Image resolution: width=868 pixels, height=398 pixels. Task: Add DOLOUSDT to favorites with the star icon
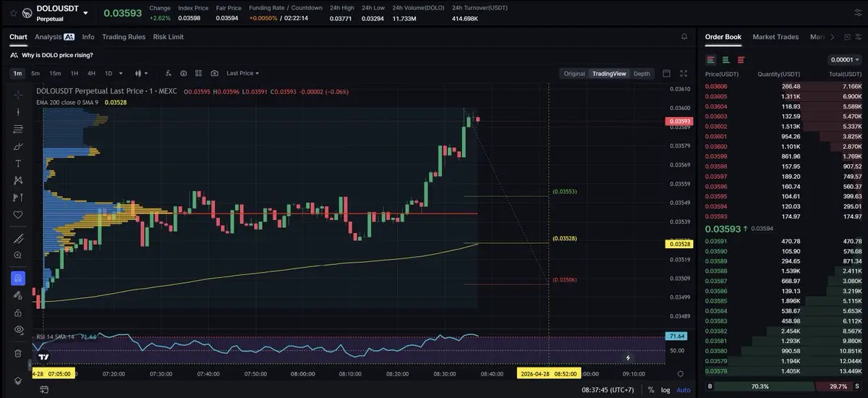pyautogui.click(x=14, y=12)
